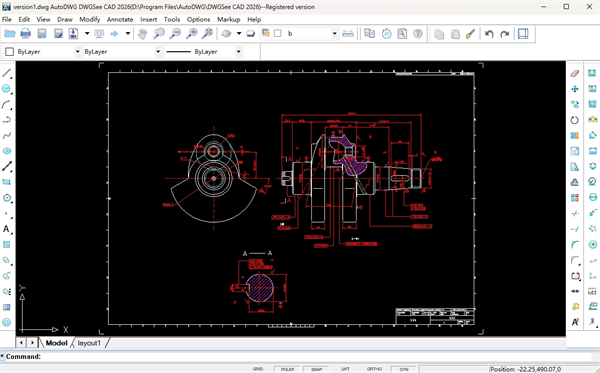Click the Zoom In magnifier icon
Viewport: 600px width, 373px height.
[191, 34]
